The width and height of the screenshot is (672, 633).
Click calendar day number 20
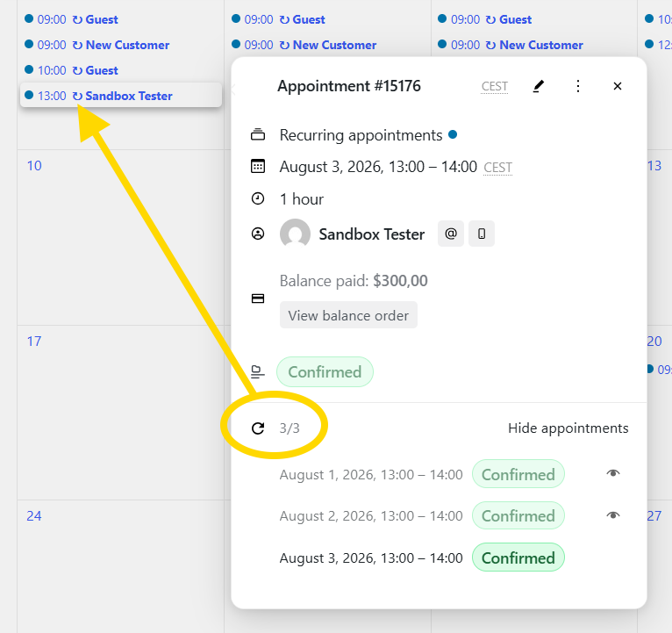[x=654, y=341]
